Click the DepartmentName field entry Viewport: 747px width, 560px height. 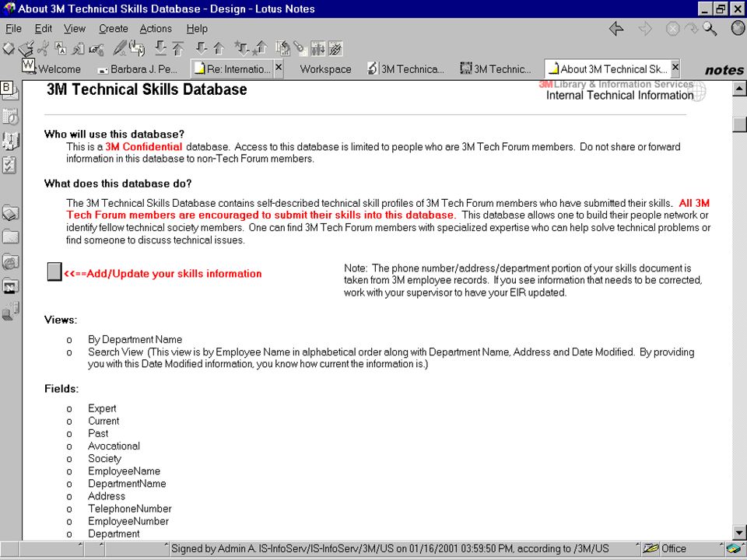tap(127, 483)
